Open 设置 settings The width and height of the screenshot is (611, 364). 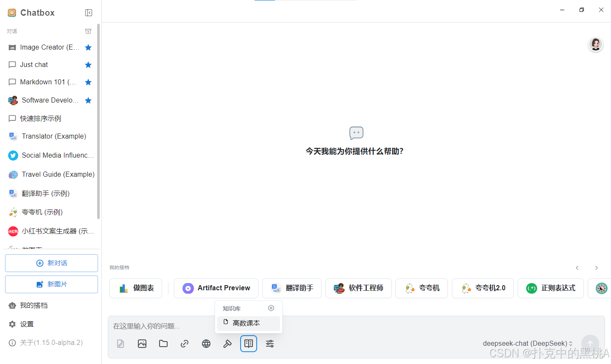(51, 324)
